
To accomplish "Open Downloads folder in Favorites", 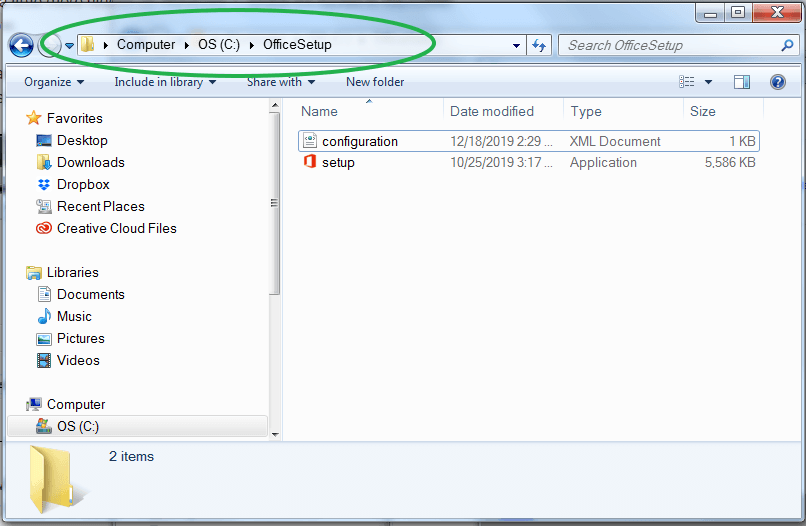I will pos(90,162).
